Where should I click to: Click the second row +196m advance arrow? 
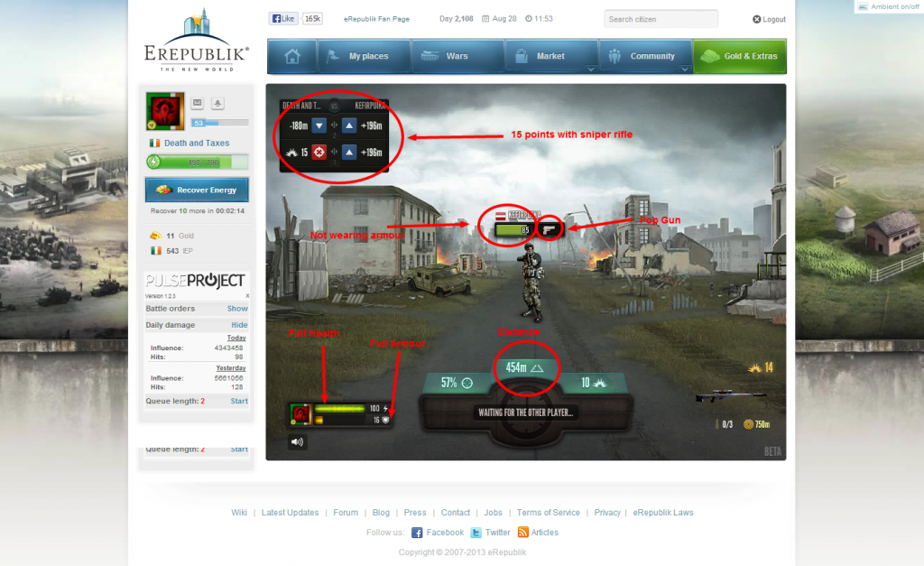349,153
